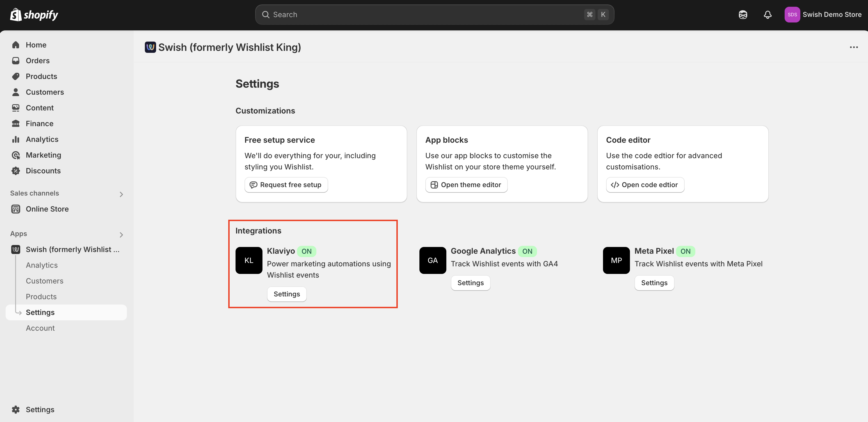Click the Klaviyo KL integration icon
868x422 pixels.
click(249, 260)
